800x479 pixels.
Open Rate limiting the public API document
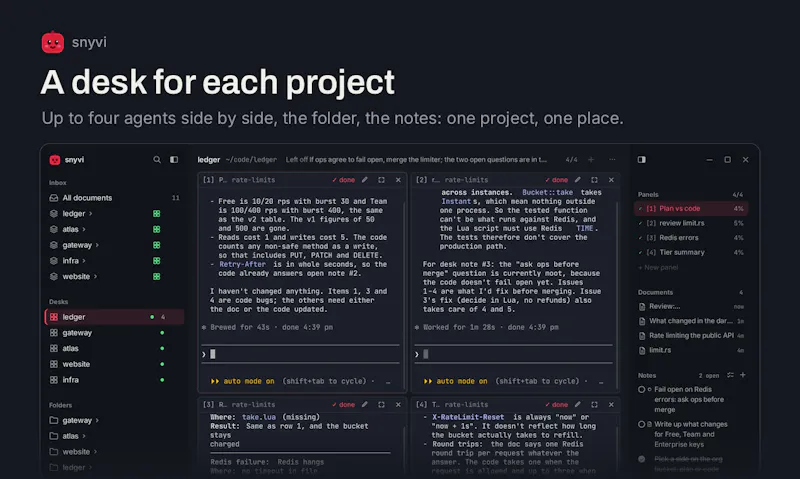691,336
